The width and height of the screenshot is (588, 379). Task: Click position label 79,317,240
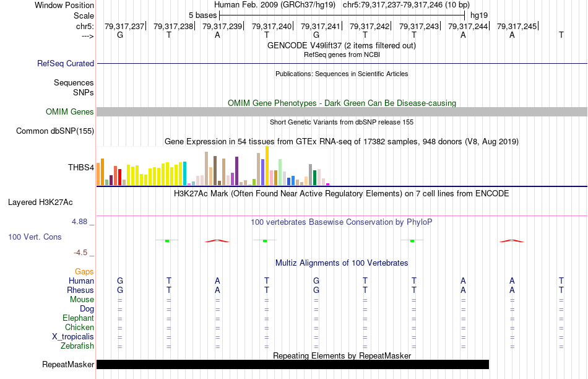(x=272, y=26)
